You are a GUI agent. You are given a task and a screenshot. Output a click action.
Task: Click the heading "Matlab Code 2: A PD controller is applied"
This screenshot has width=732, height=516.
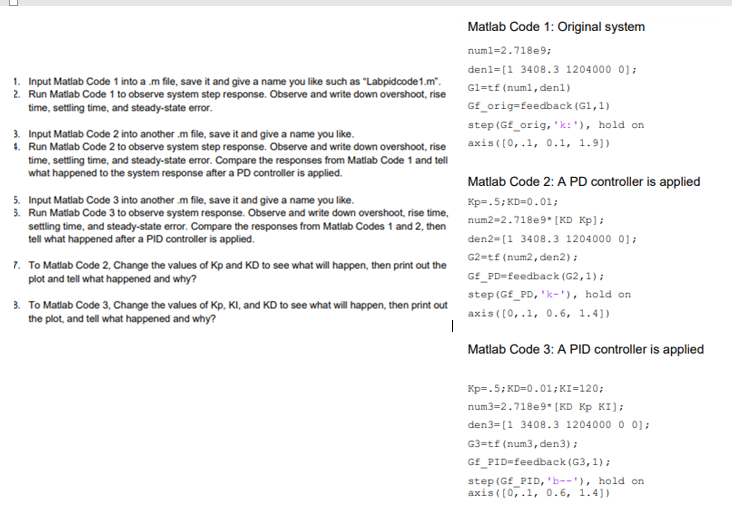(x=584, y=182)
